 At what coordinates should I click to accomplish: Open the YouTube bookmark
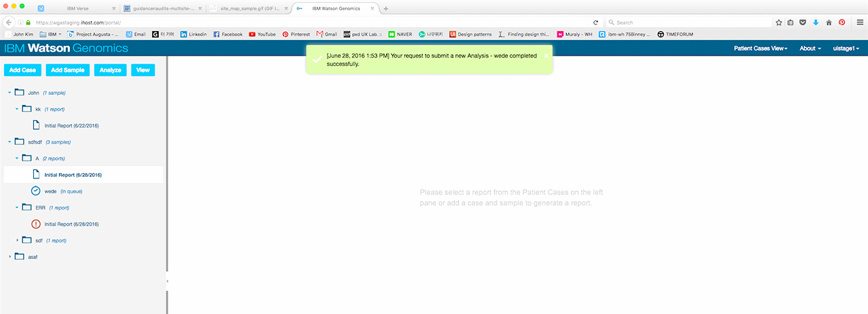click(x=262, y=34)
